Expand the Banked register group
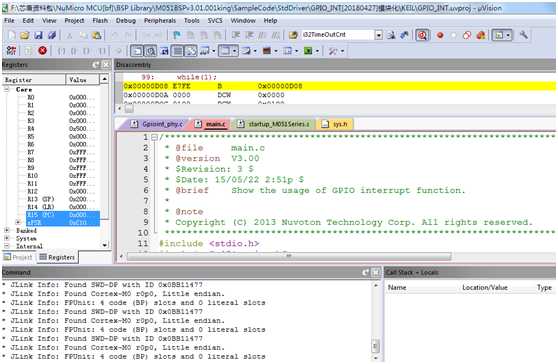 click(x=6, y=230)
